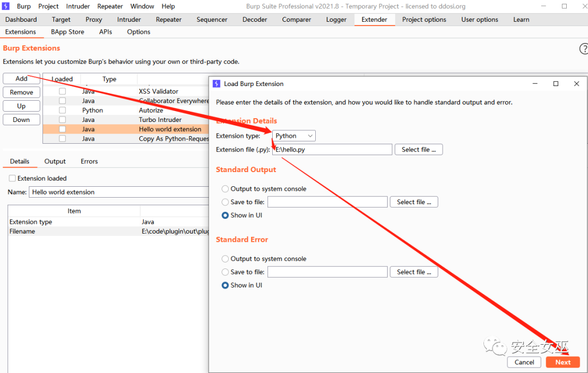The height and width of the screenshot is (373, 588).
Task: Select Standard Output 'Output to system console' radio
Action: point(225,189)
